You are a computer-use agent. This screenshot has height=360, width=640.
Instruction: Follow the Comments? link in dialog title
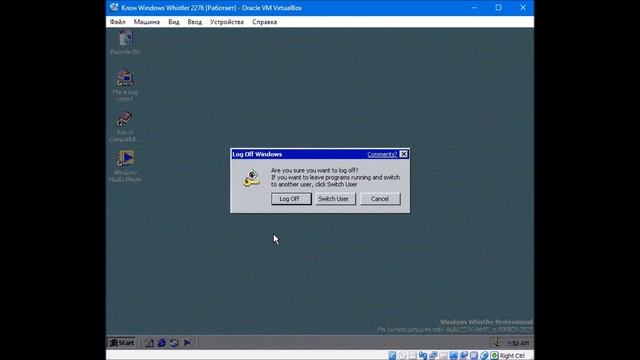point(382,154)
